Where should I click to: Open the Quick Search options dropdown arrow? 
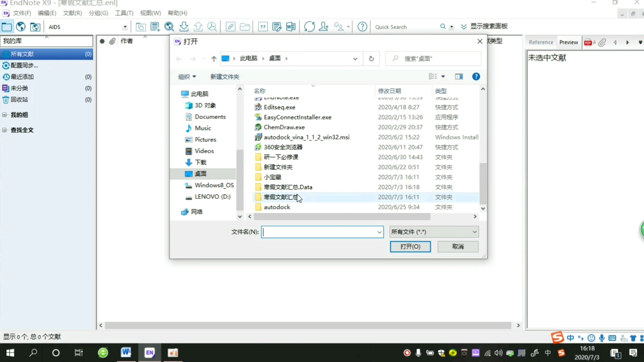(451, 27)
